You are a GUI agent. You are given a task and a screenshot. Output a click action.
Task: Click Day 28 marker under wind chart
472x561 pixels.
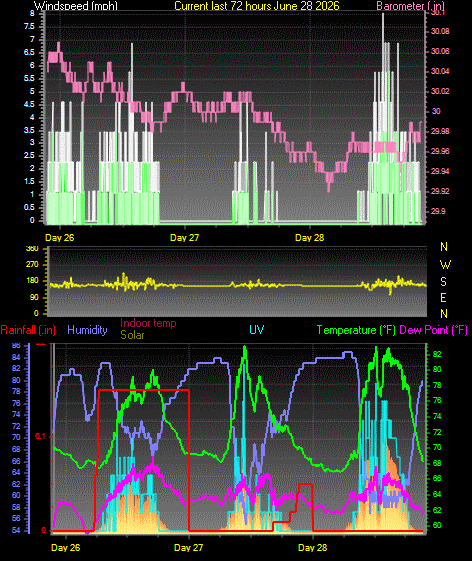pos(310,238)
